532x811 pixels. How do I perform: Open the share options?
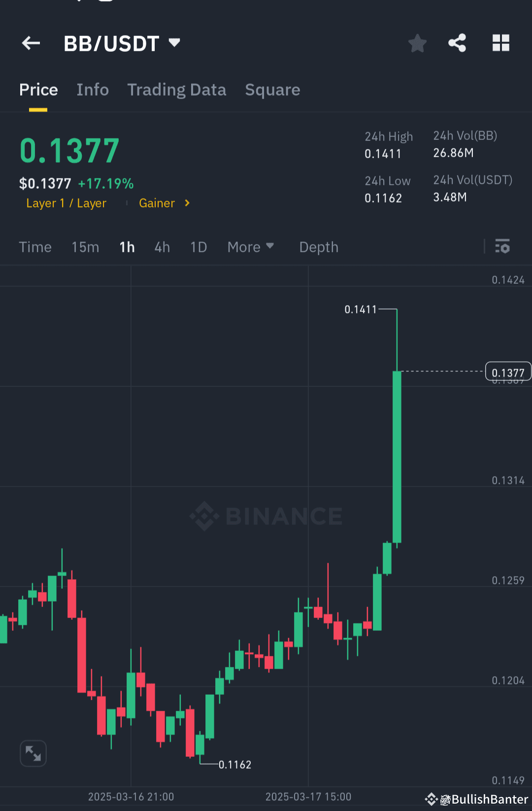pos(457,43)
